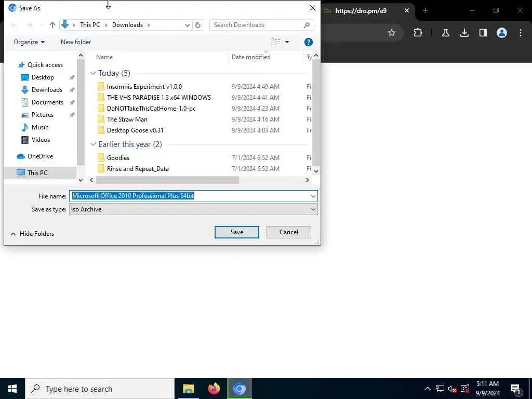Click the file list vertical scrollbar
This screenshot has height=399, width=532.
pyautogui.click(x=316, y=112)
